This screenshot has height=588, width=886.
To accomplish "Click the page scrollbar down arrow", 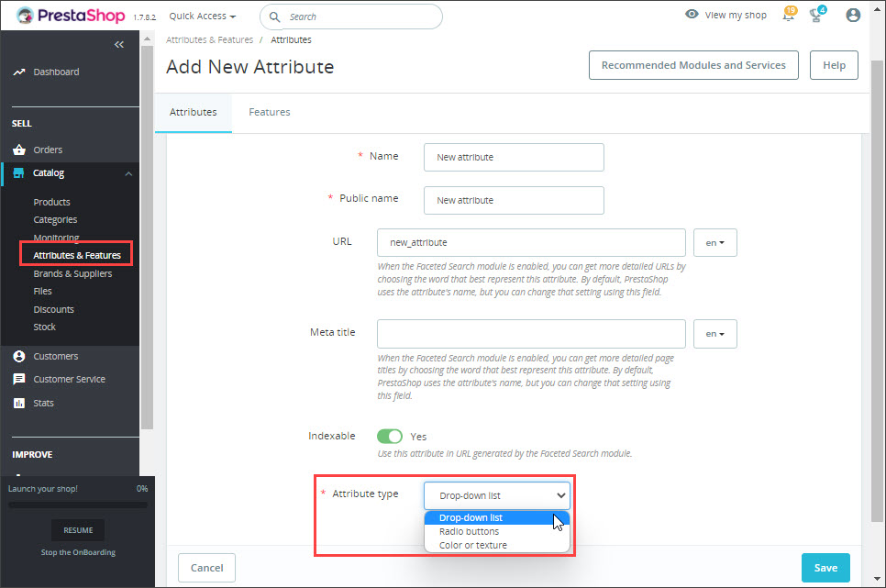I will [x=877, y=579].
